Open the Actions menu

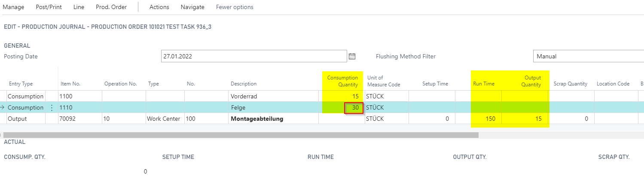click(159, 7)
